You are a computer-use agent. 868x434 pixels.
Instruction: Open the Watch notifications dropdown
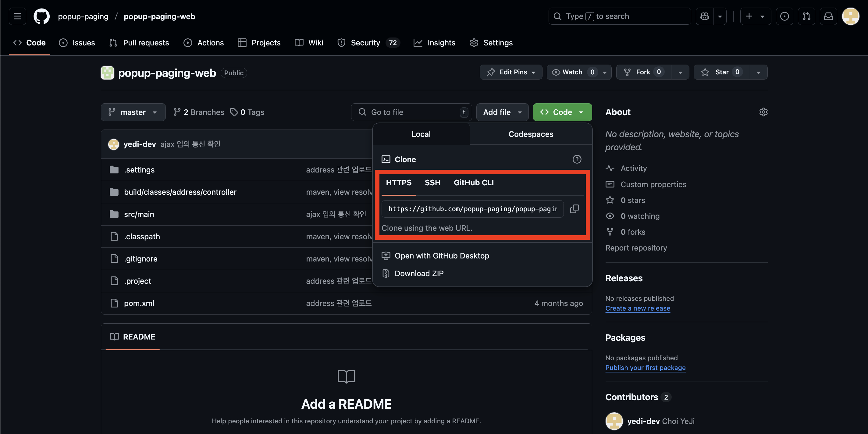tap(579, 72)
